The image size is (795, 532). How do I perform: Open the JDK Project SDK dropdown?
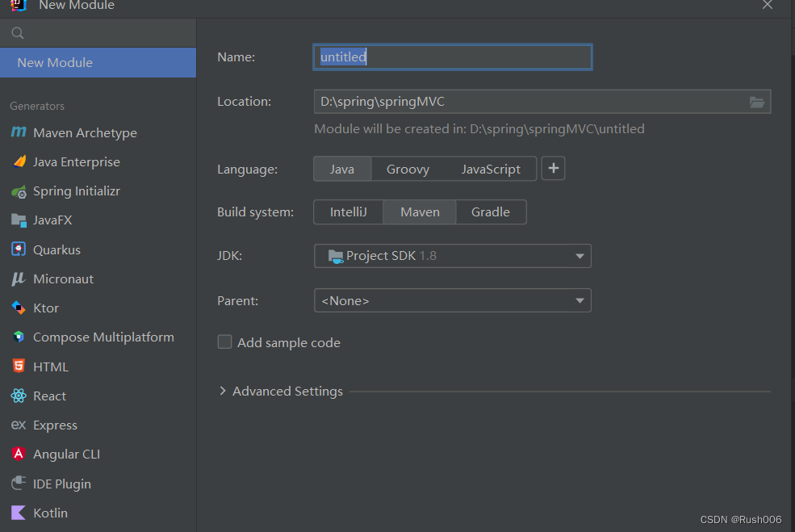coord(452,256)
